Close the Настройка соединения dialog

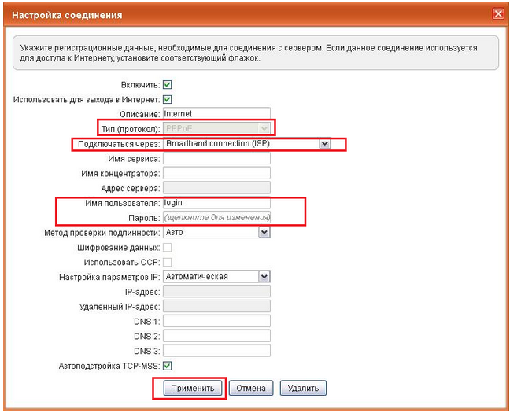pyautogui.click(x=498, y=14)
